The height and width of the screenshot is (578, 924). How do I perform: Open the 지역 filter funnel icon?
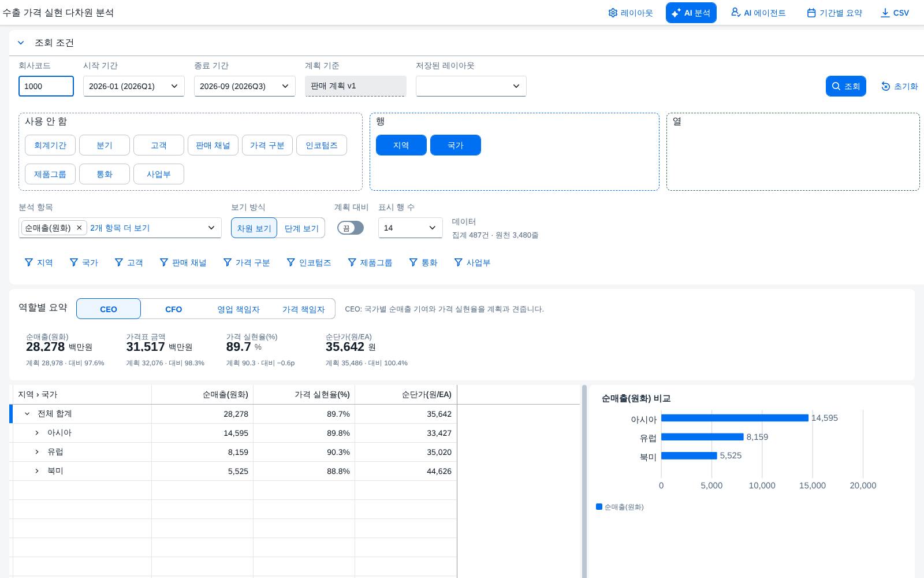coord(29,262)
